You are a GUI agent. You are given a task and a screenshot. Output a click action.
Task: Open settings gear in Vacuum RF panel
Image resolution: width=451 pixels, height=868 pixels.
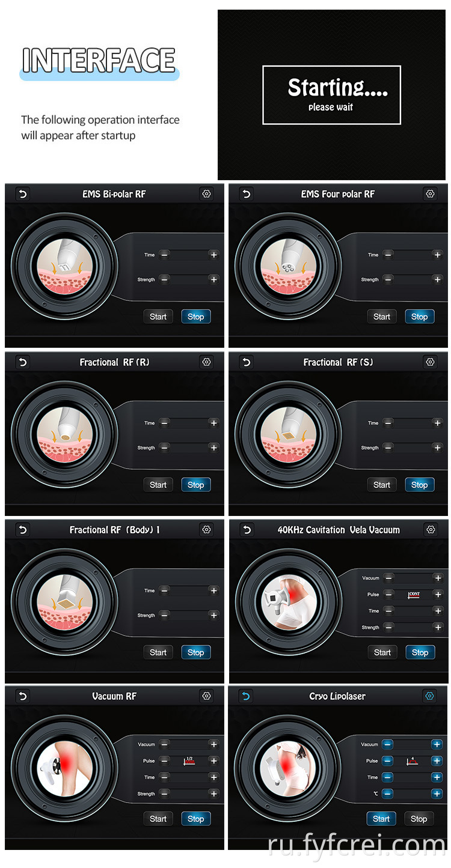click(207, 696)
